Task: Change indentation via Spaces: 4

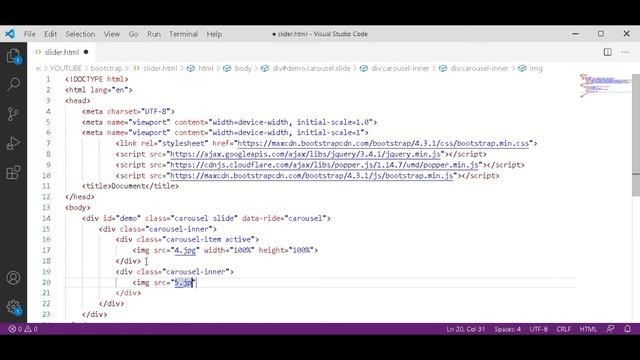Action: (x=507, y=329)
